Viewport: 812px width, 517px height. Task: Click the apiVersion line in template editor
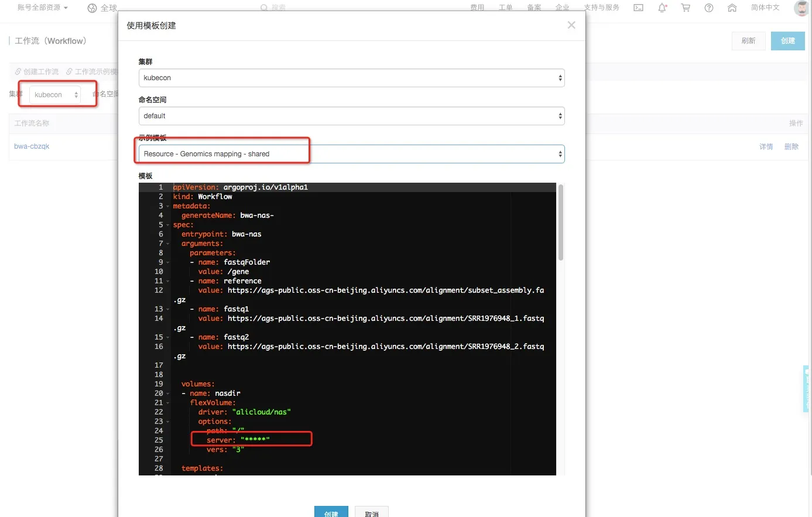tap(240, 187)
